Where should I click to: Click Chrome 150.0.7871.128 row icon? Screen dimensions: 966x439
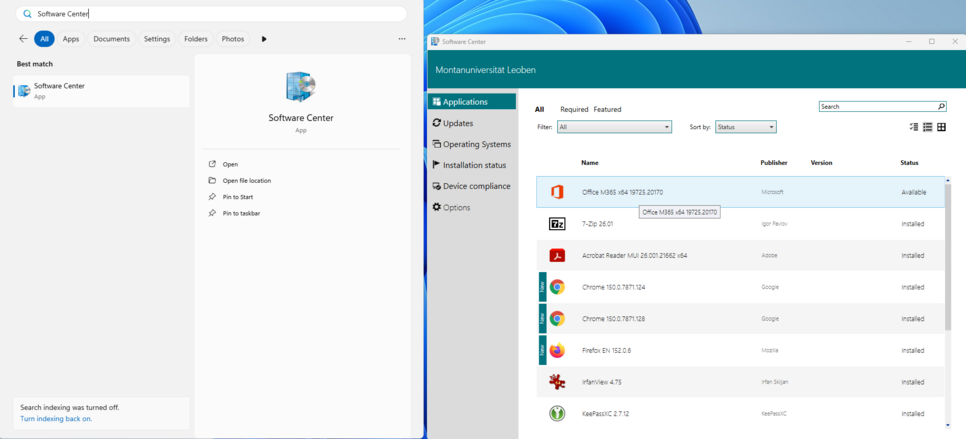pos(557,318)
